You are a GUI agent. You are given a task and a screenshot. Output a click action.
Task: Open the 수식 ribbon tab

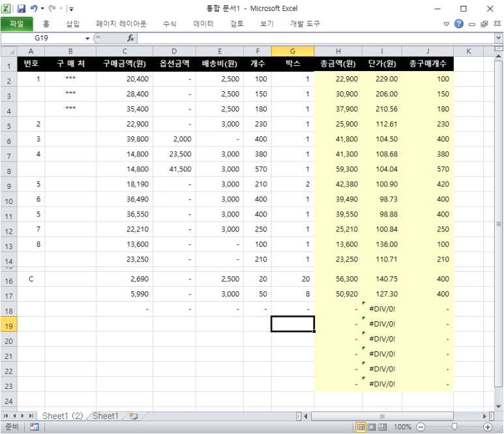point(170,23)
